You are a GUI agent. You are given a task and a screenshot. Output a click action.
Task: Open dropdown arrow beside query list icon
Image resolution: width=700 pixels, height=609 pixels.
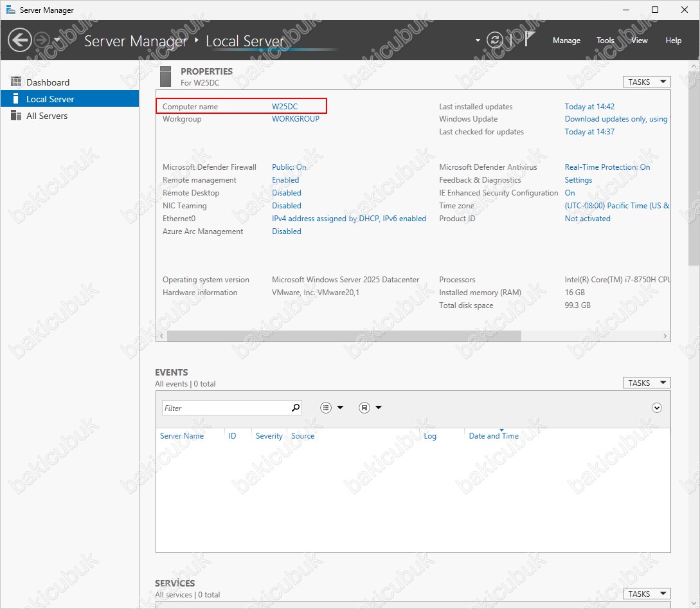[x=340, y=407]
